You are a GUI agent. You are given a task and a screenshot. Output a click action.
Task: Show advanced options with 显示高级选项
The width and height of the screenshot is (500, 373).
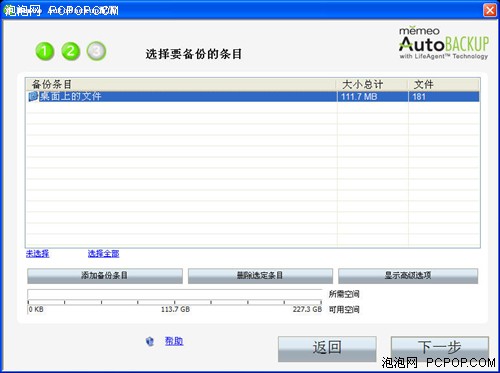[x=408, y=276]
